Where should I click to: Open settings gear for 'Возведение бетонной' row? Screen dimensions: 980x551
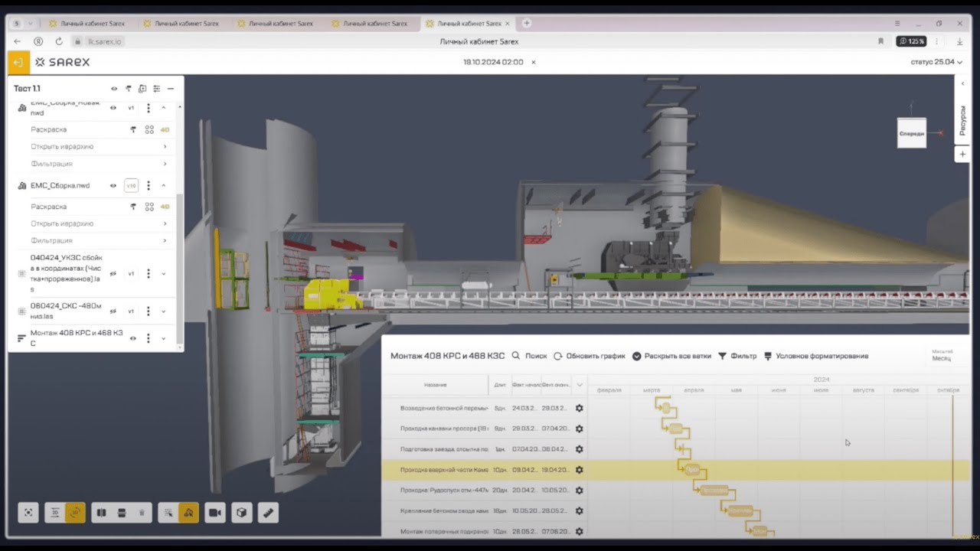tap(580, 409)
